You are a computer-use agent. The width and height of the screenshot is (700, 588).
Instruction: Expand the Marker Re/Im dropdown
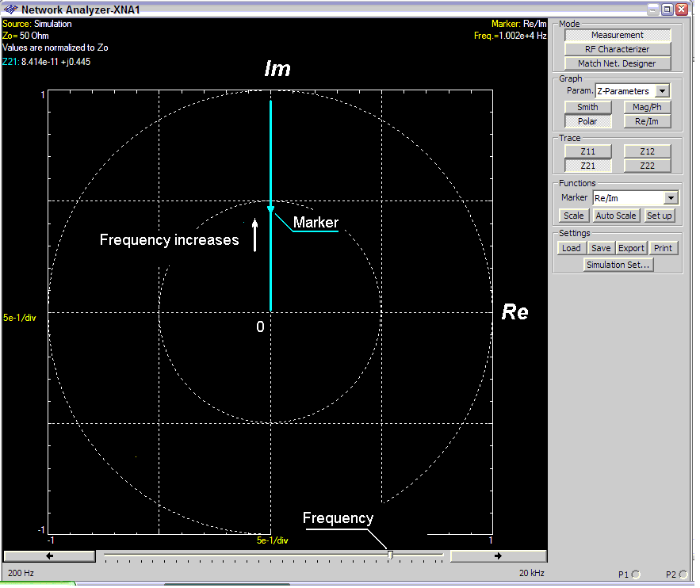click(671, 198)
